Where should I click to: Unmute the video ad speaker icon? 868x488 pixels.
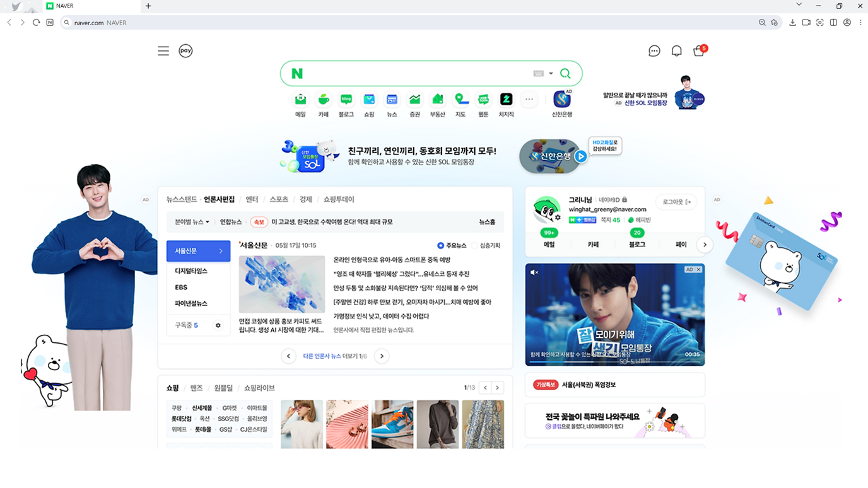534,272
